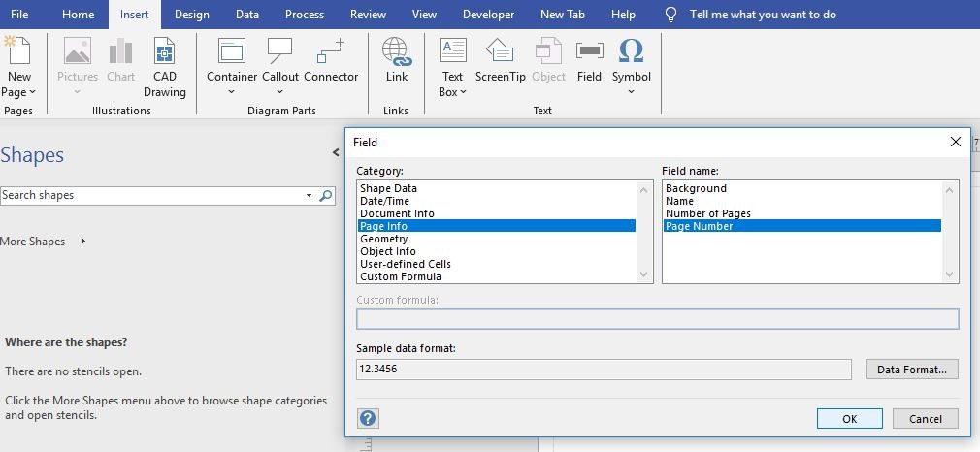Click the magnifier search shapes icon
The image size is (980, 452).
coord(326,196)
